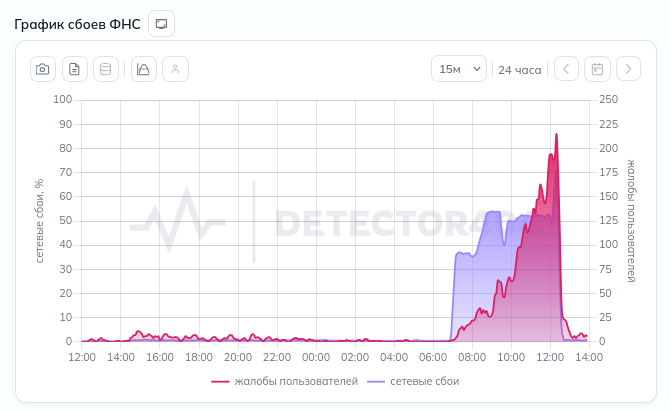Screen dimensions: 670x412
Task: Click the 250 right axis value
Action: 608,100
